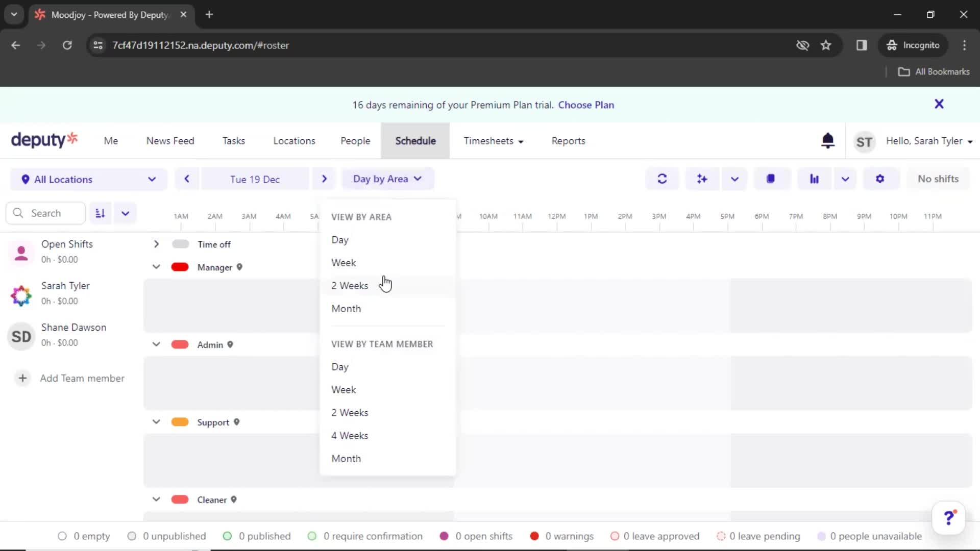
Task: Navigate to next day using forward arrow
Action: [324, 178]
